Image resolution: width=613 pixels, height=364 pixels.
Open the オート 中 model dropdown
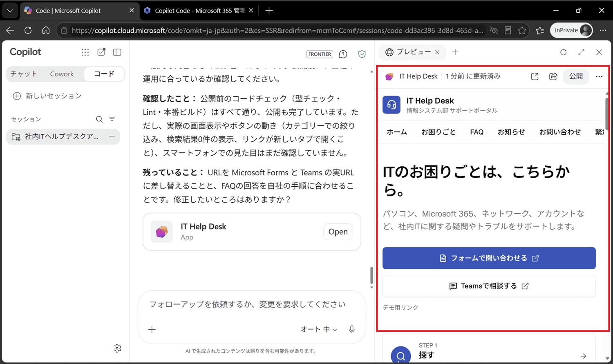click(319, 329)
